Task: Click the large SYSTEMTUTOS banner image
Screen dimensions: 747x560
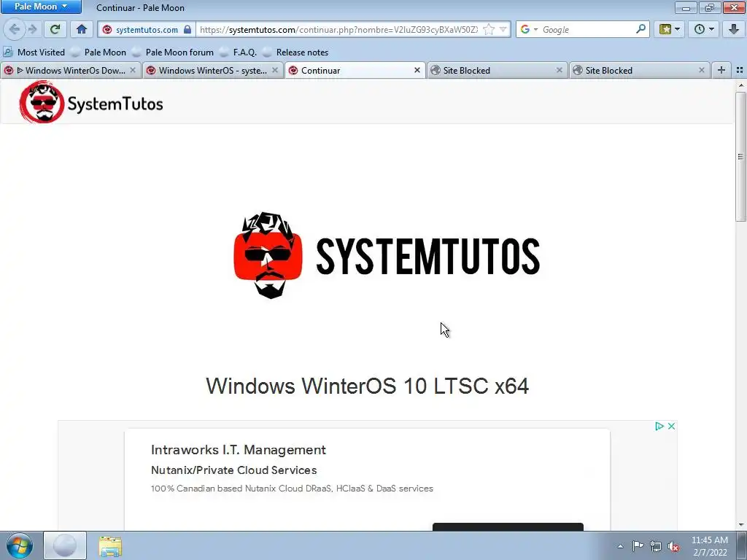Action: tap(387, 255)
